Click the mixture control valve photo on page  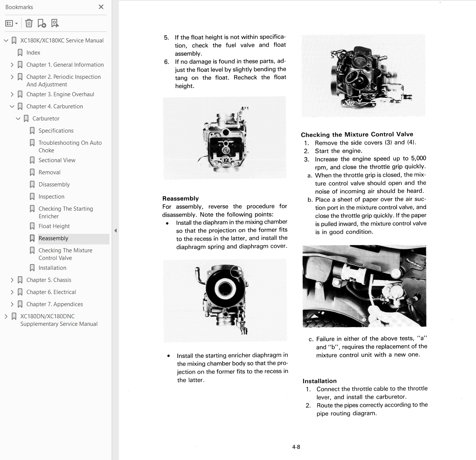364,286
